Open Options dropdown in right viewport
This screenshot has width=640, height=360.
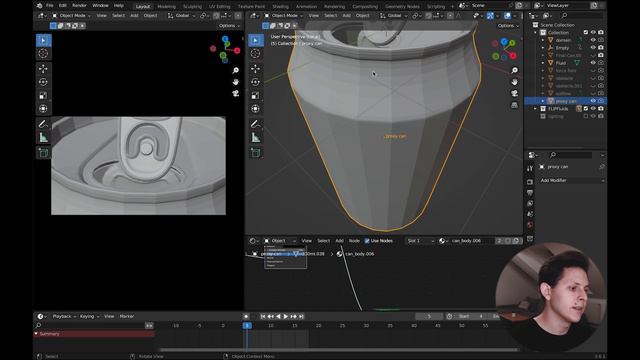(508, 26)
